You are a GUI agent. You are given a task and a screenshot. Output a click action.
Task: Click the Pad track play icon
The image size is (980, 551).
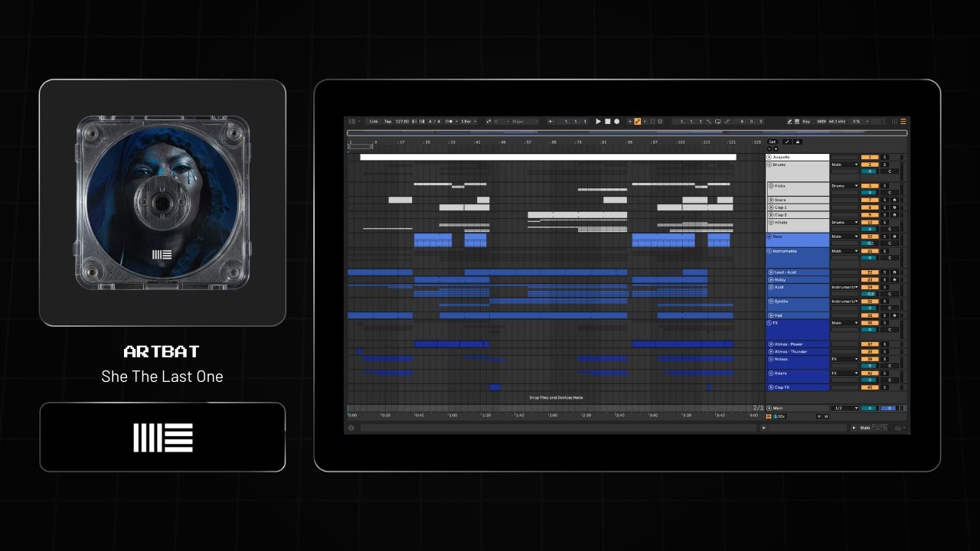(x=771, y=315)
